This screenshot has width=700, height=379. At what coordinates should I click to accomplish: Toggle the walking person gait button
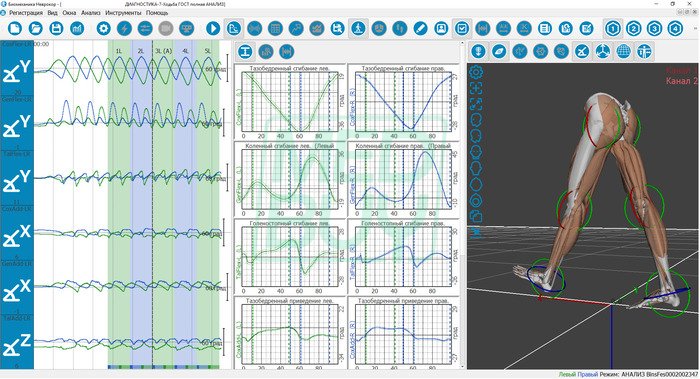358,29
